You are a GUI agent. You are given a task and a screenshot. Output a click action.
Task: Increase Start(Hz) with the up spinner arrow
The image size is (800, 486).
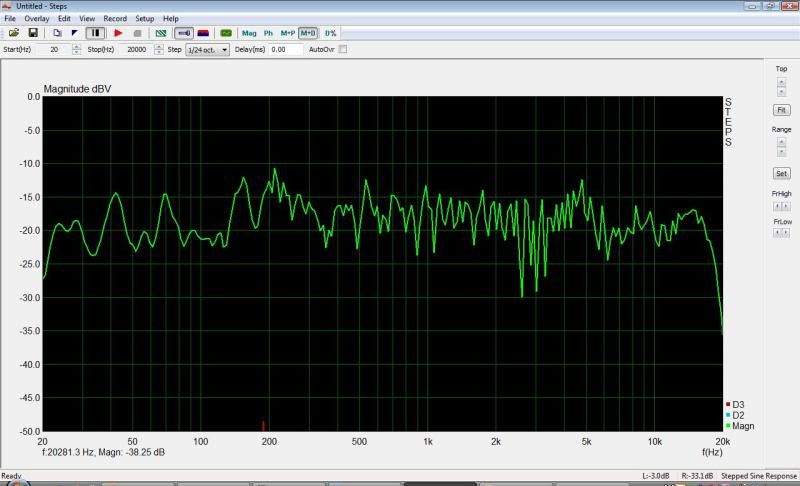click(x=76, y=46)
